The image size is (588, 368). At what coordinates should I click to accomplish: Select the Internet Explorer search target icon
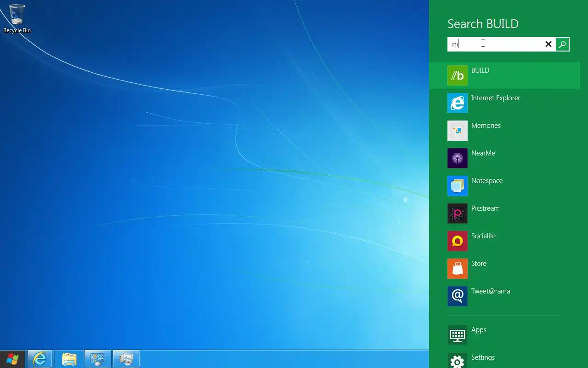click(x=457, y=103)
